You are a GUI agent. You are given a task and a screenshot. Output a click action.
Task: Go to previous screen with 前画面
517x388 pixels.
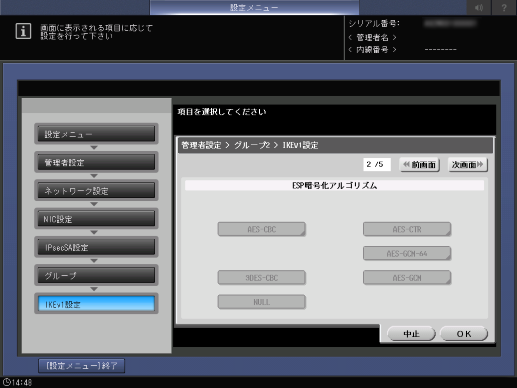(420, 165)
